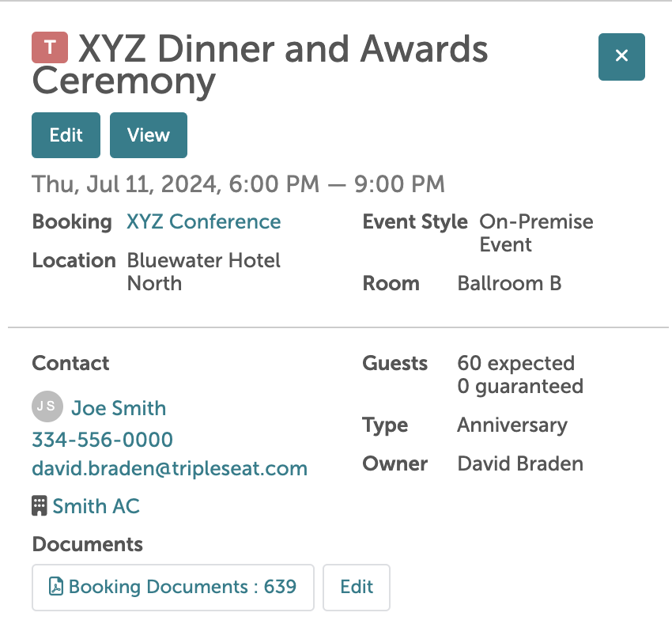Click the PDF icon in Booking Documents
Viewport: 672px width, 639px height.
tap(55, 588)
